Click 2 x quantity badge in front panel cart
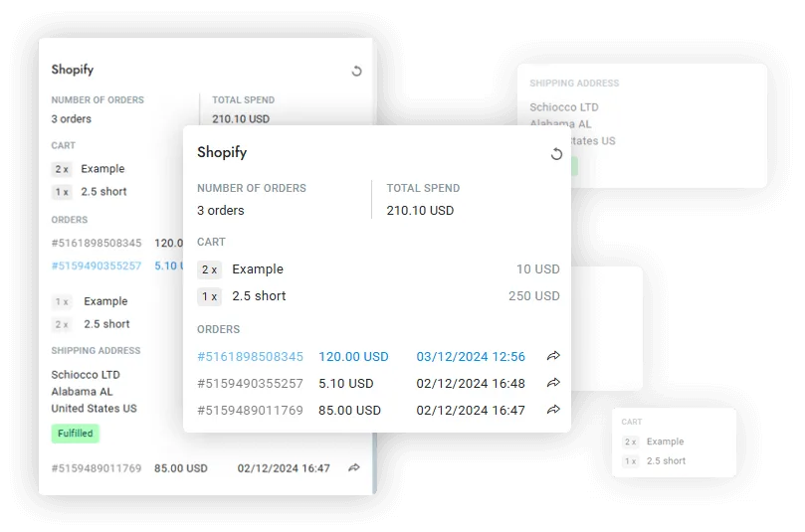 pos(209,269)
